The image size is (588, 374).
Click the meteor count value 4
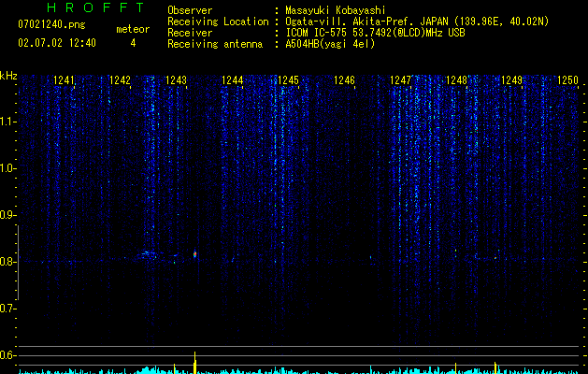point(133,43)
